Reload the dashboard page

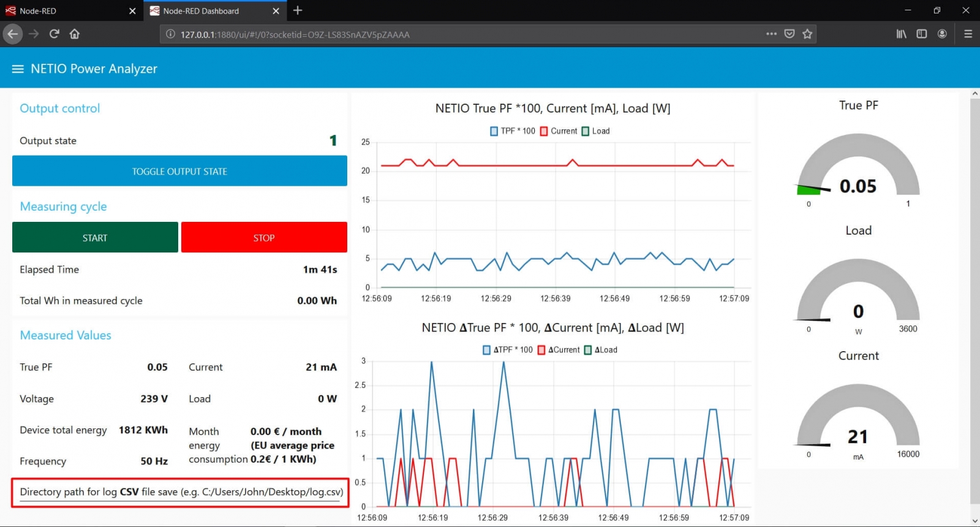pos(54,34)
